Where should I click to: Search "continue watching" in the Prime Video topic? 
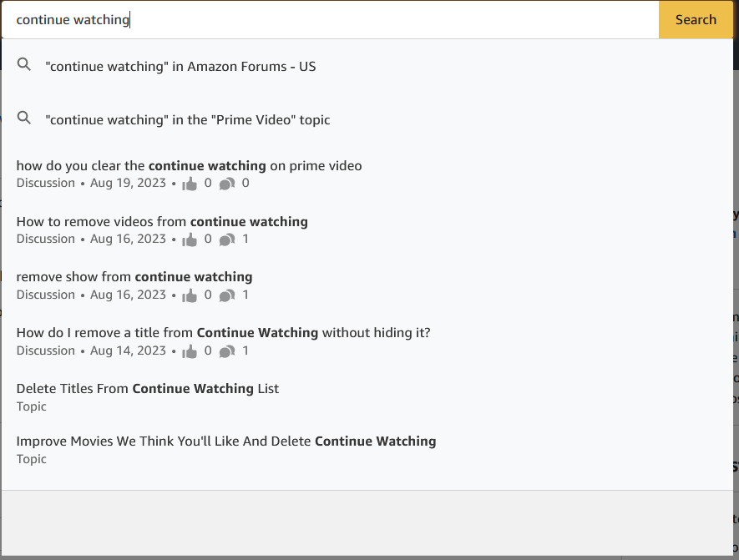tap(188, 120)
